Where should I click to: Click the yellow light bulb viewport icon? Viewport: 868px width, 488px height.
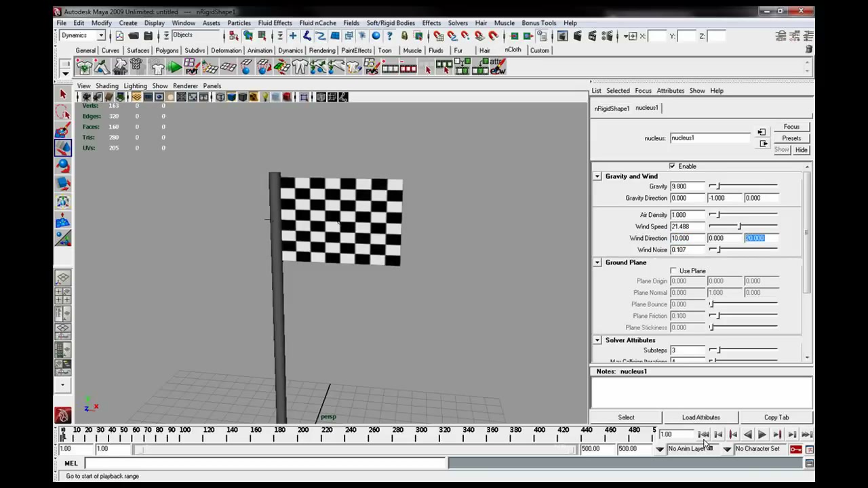[264, 97]
